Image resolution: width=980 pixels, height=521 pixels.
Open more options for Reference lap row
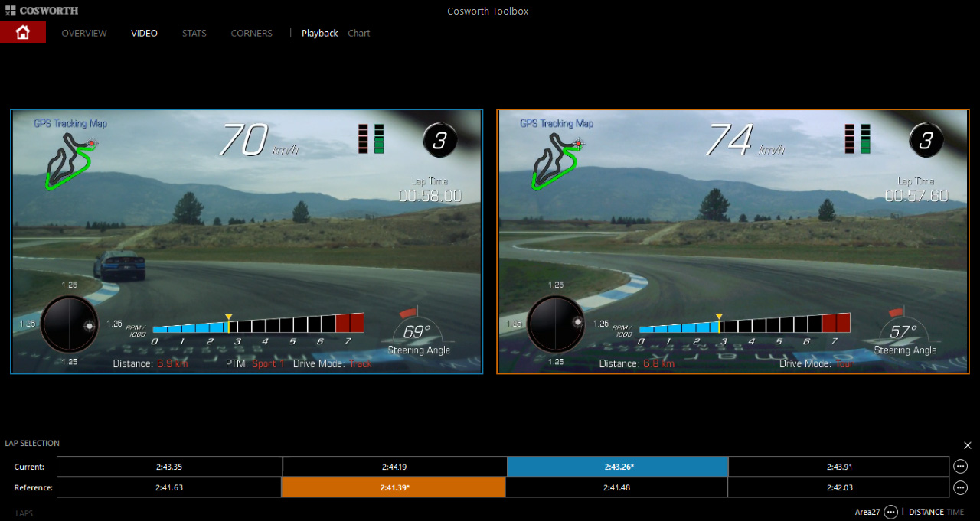[x=960, y=487]
